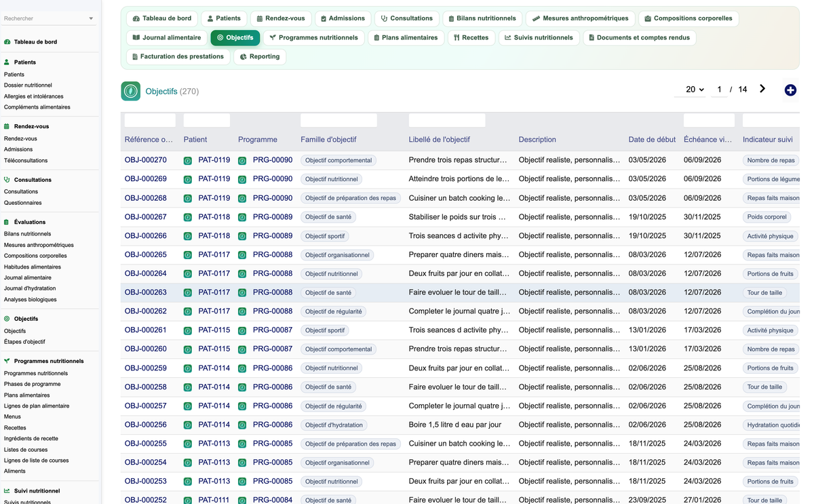
Task: Open Programmes nutritionnels tab
Action: coord(313,38)
